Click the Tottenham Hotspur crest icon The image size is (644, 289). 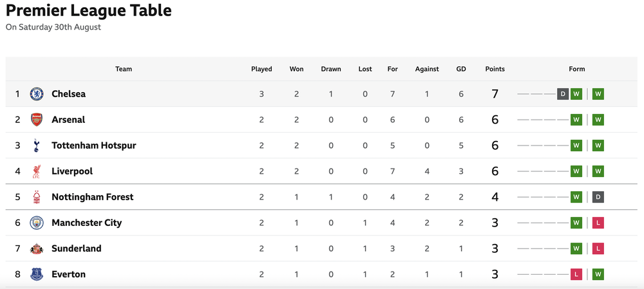pyautogui.click(x=37, y=145)
